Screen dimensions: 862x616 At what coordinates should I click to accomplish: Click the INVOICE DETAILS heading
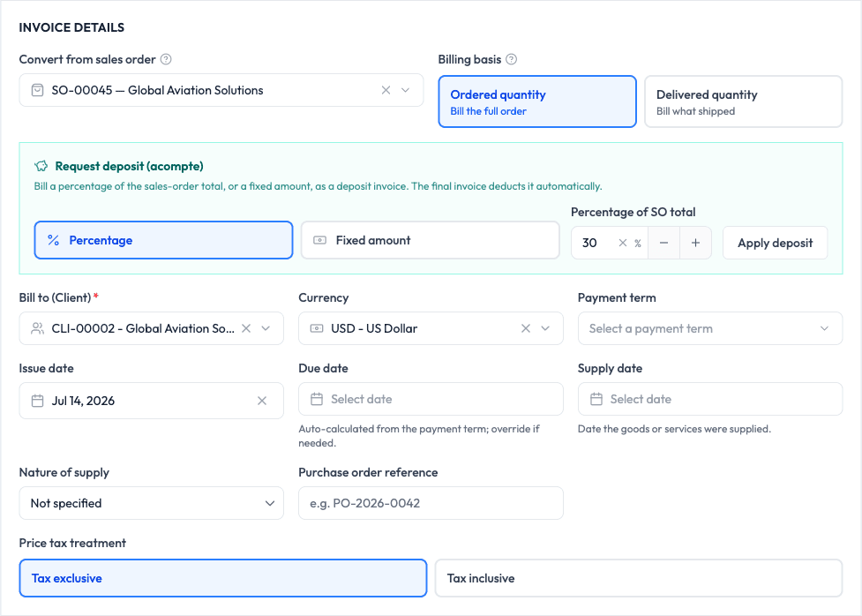pos(71,27)
